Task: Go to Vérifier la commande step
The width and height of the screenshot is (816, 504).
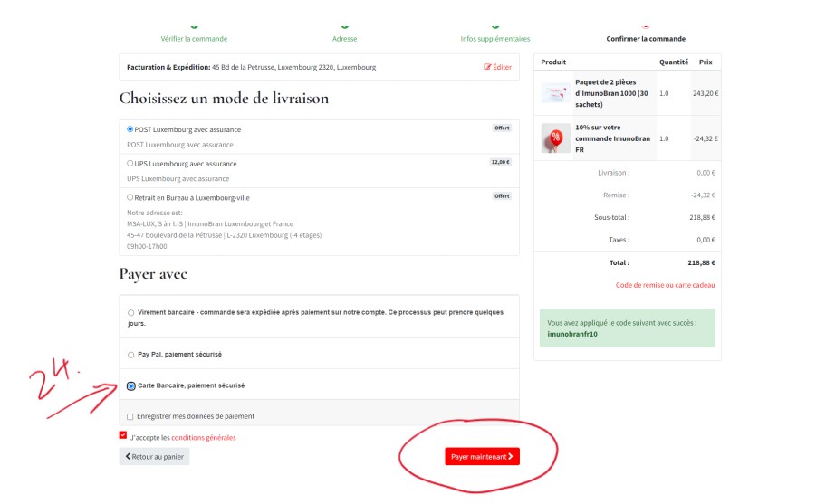Action: pyautogui.click(x=194, y=39)
